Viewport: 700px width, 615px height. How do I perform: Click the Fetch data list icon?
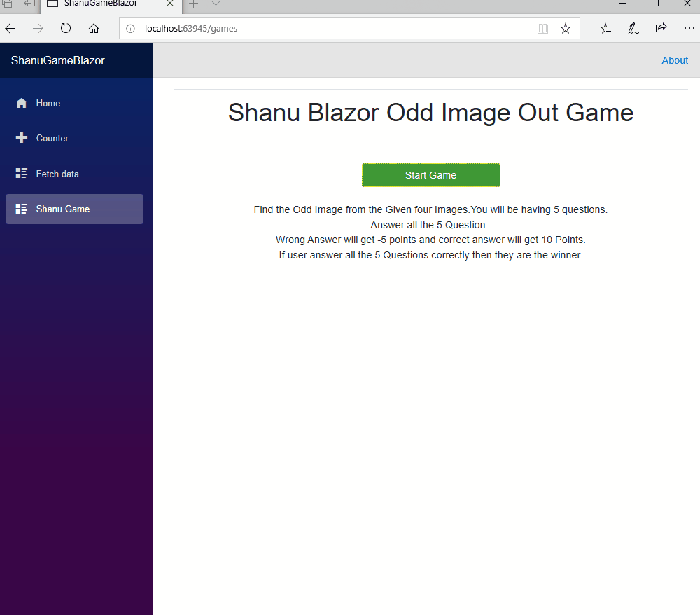pyautogui.click(x=22, y=173)
